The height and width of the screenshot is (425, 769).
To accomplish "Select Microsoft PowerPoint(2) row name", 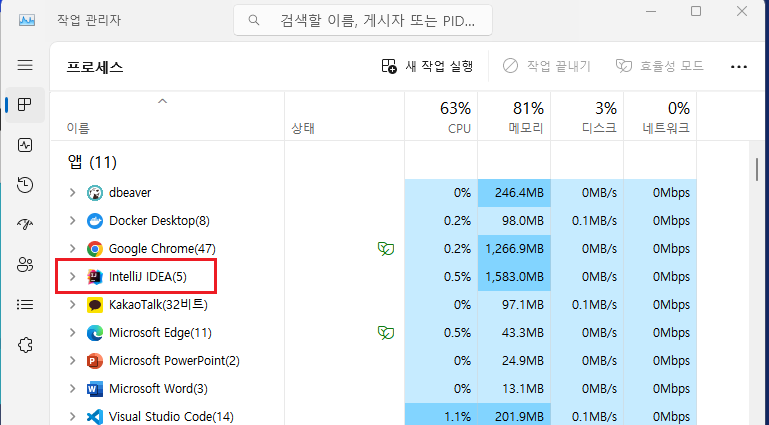I will click(174, 361).
